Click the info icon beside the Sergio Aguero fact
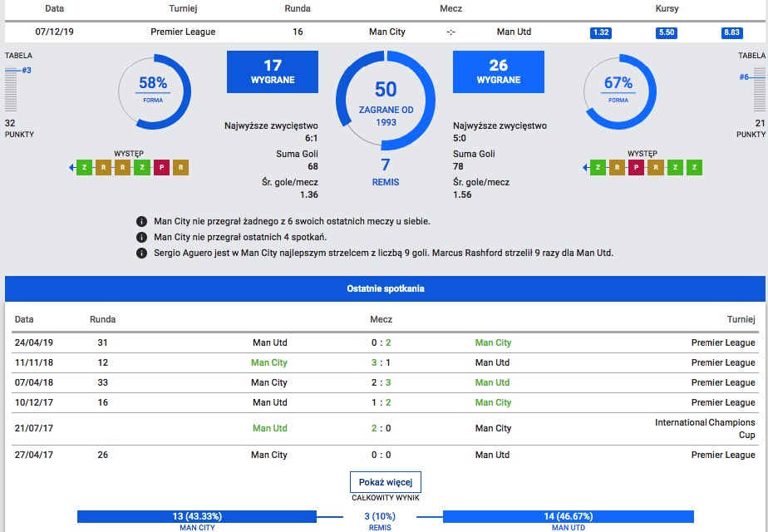This screenshot has width=768, height=532. [x=142, y=253]
